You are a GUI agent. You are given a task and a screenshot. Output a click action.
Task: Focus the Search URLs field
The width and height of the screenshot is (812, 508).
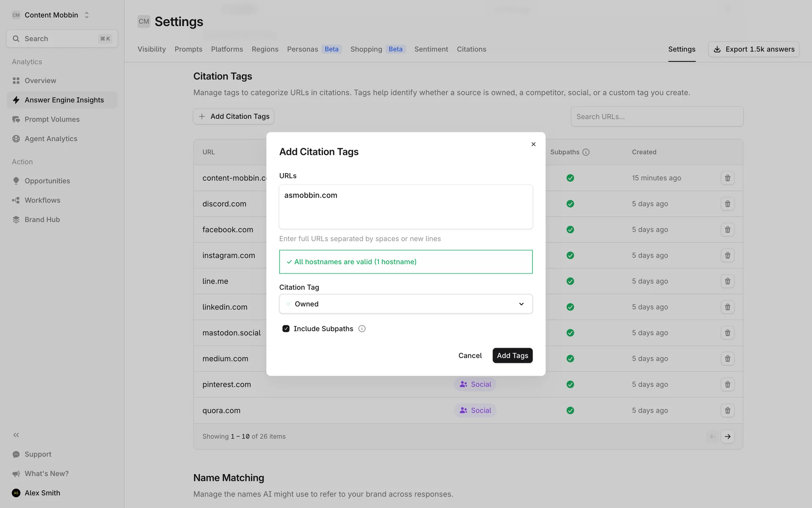[657, 116]
